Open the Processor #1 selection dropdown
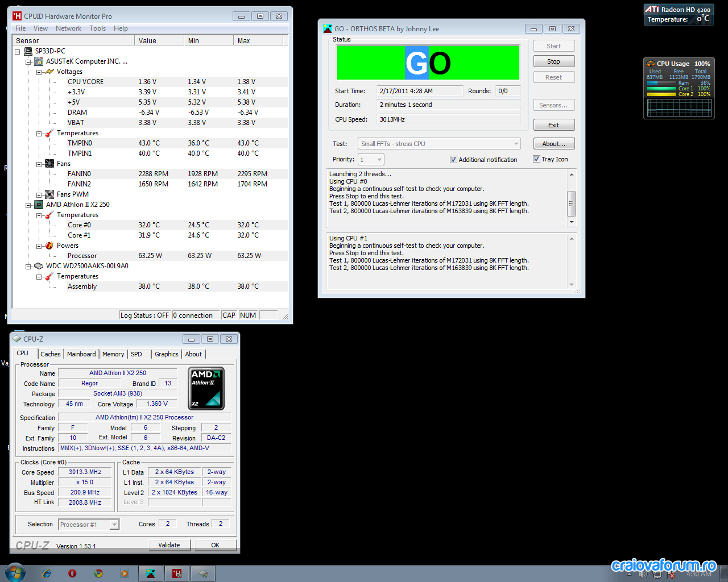Image resolution: width=728 pixels, height=582 pixels. click(89, 525)
